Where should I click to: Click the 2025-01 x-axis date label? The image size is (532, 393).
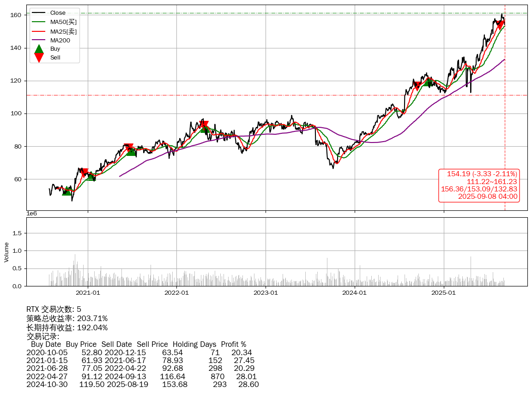coord(444,292)
